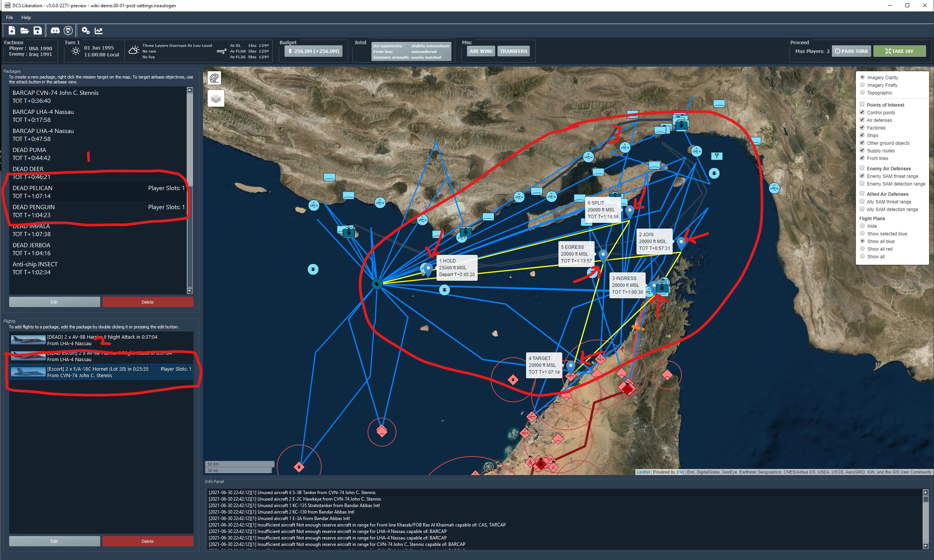Open the AIR WING dialog
This screenshot has height=560, width=934.
tap(481, 51)
